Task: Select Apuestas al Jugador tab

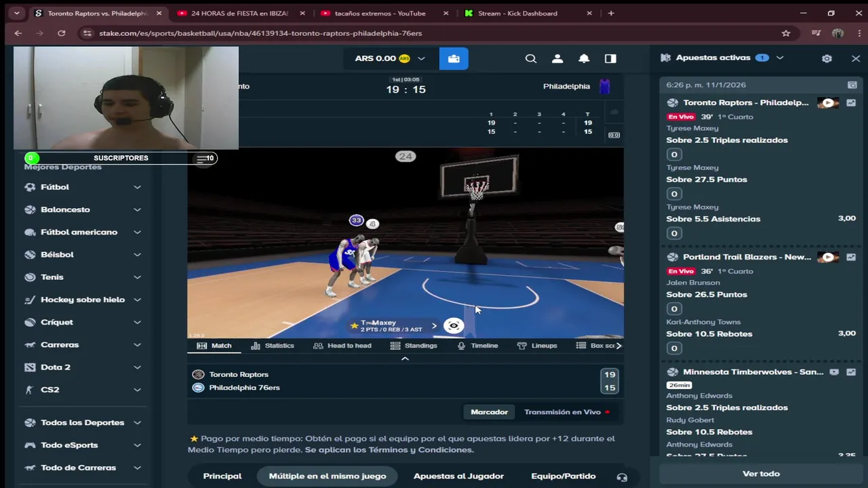Action: point(458,476)
